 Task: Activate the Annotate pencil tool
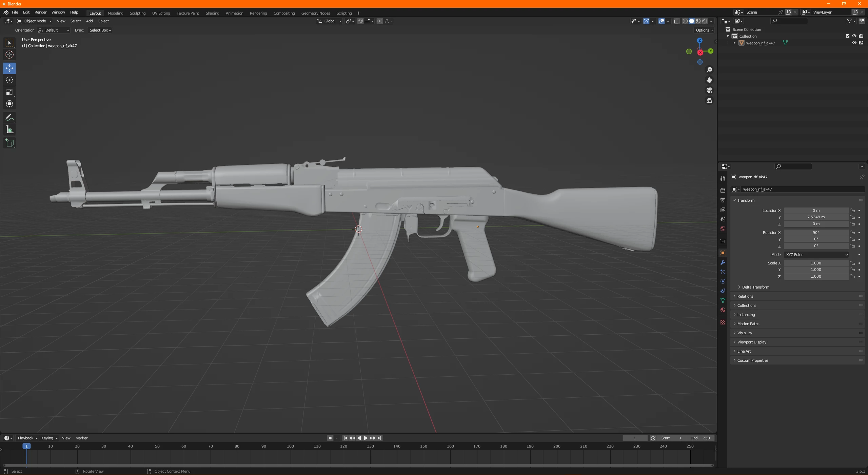9,118
